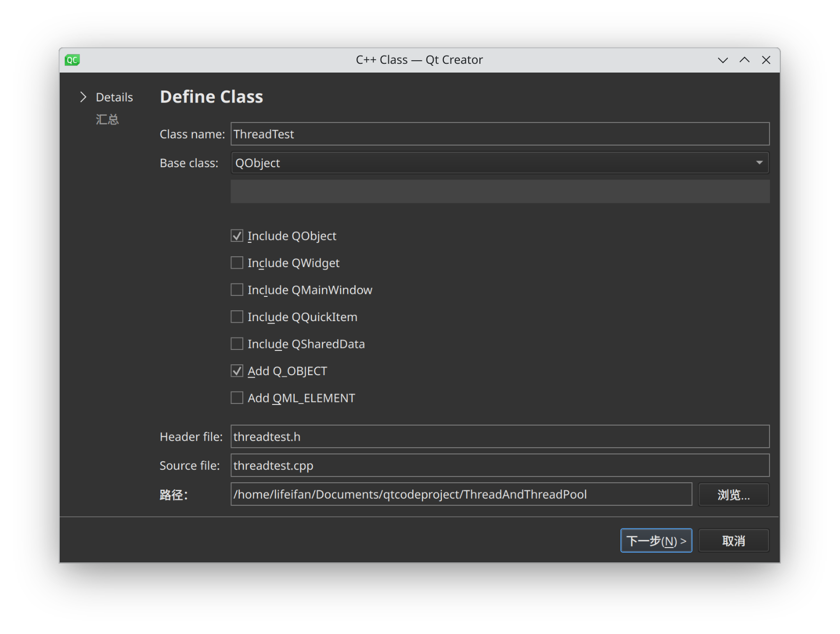Focus the Class name field ThreadTest
840x634 pixels.
pos(500,134)
